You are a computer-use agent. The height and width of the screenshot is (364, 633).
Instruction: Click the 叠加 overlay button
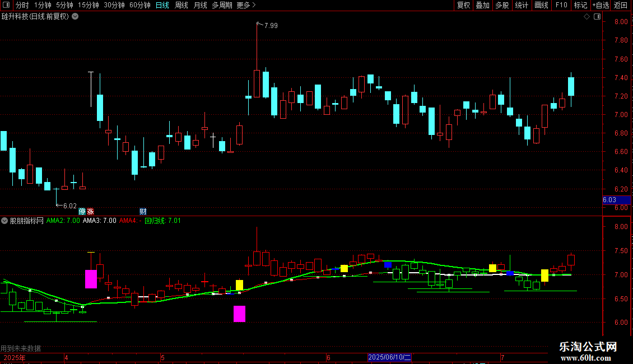(x=482, y=5)
